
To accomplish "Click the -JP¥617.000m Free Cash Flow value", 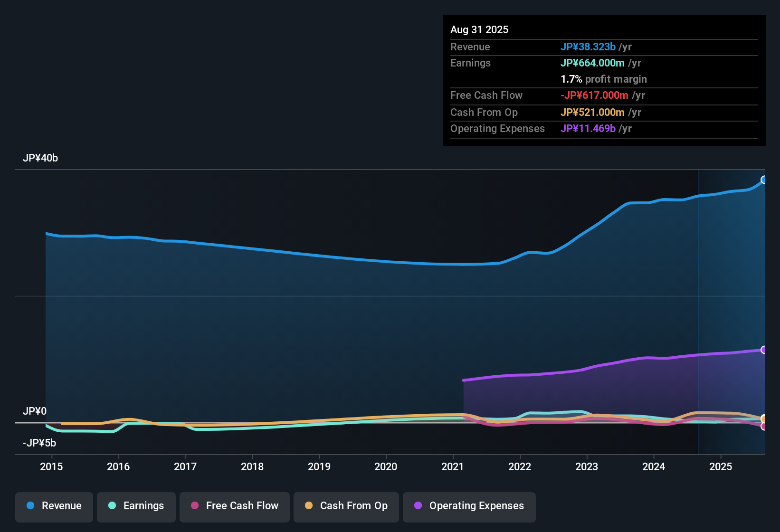I will (594, 95).
